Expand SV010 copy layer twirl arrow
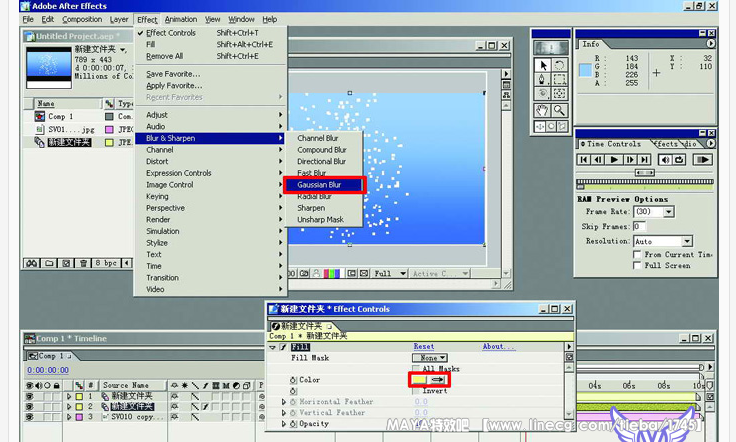Viewport: 736px width, 442px height. pos(69,417)
